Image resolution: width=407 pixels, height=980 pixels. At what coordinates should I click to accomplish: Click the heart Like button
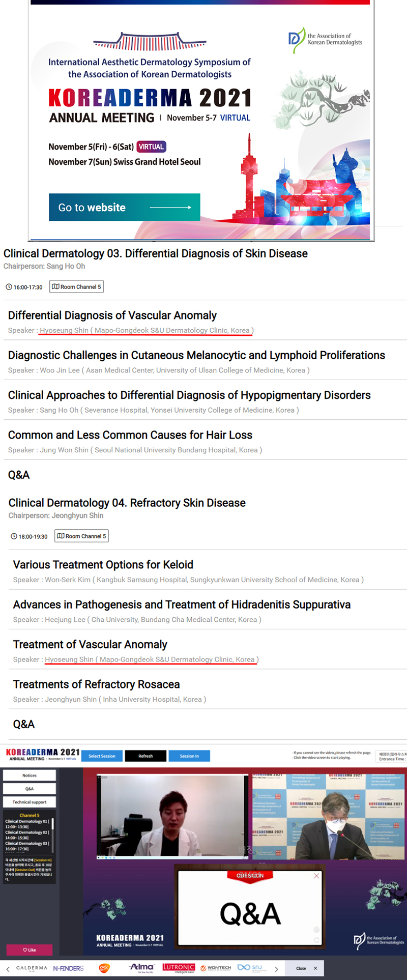(30, 950)
